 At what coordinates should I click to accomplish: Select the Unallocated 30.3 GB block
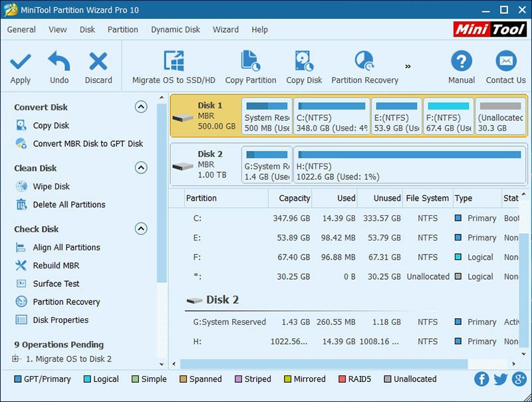[501, 116]
